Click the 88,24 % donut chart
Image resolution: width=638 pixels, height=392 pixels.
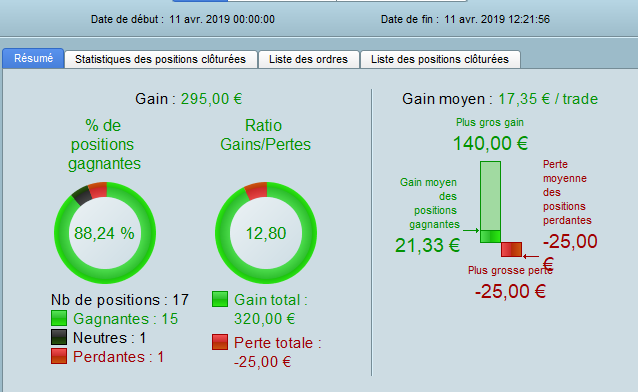105,233
